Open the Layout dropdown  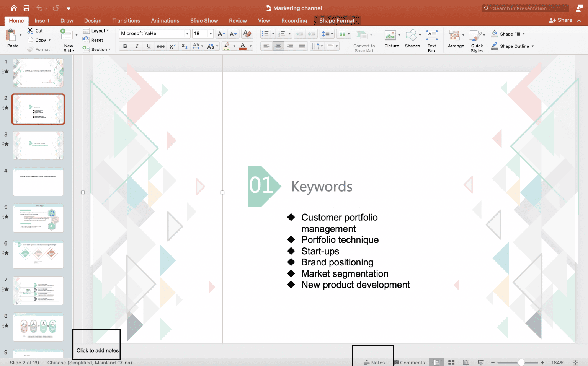tap(97, 31)
